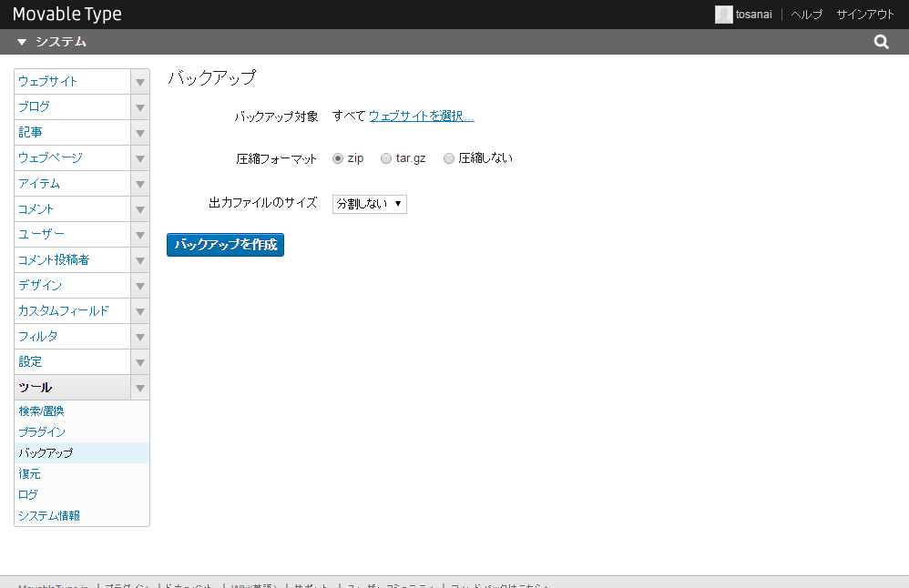The height and width of the screenshot is (588, 909).
Task: Click the ウェブサイトを選択 link
Action: pyautogui.click(x=421, y=117)
